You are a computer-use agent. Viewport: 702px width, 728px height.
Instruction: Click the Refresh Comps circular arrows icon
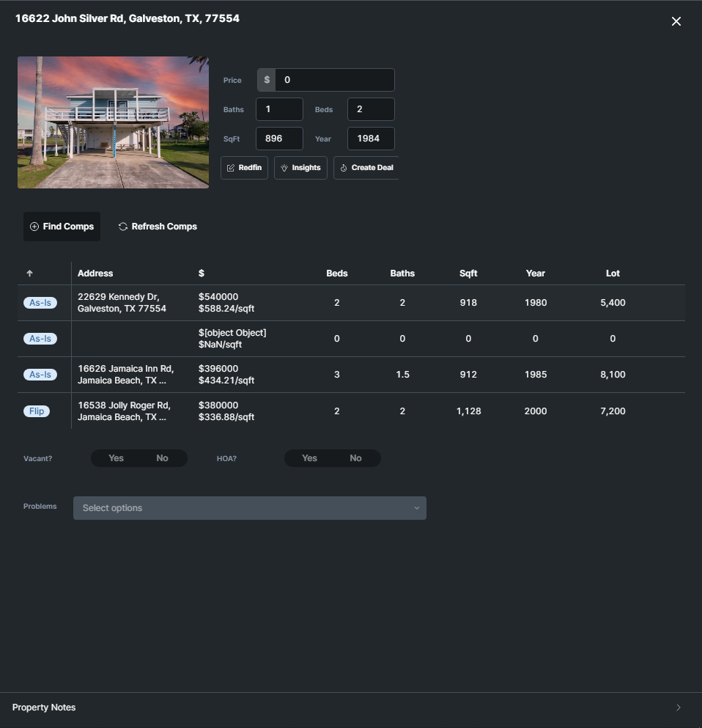(x=123, y=227)
